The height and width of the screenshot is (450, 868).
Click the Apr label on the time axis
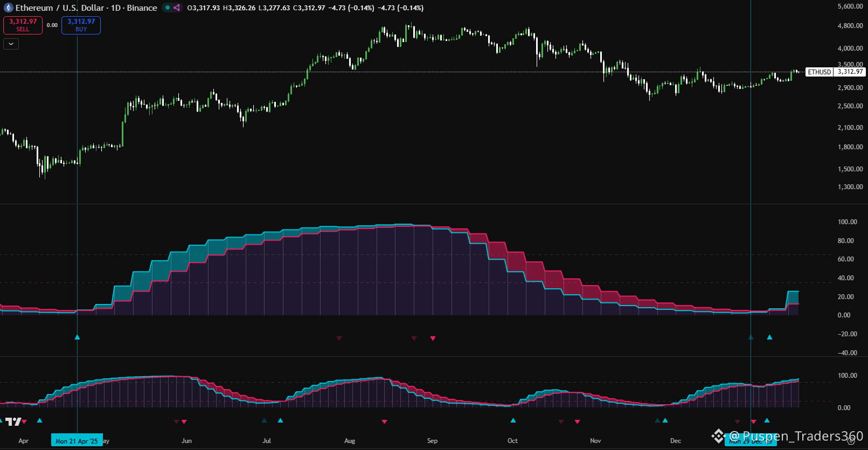pos(24,441)
